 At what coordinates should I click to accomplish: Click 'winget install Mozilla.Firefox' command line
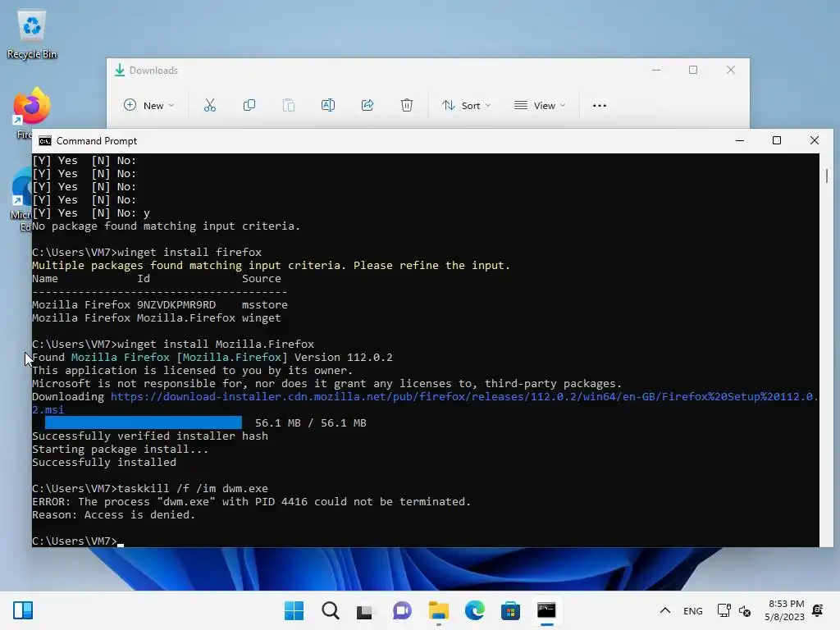point(216,344)
